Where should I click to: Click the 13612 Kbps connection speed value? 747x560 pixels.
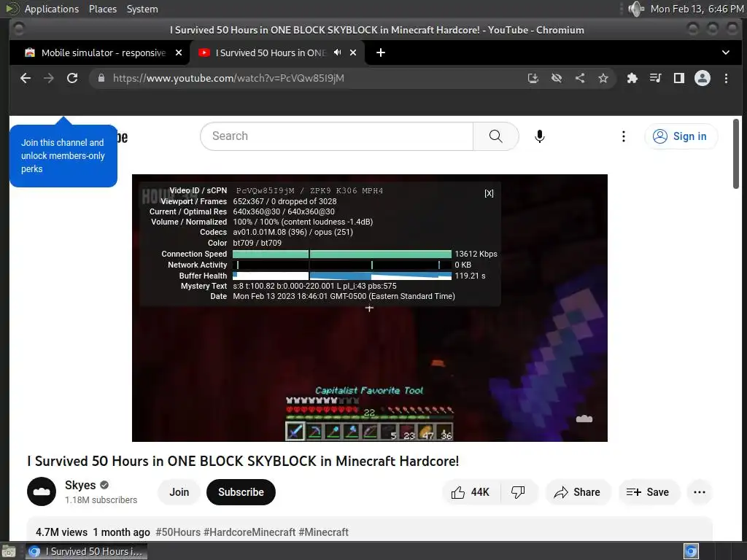pyautogui.click(x=476, y=254)
